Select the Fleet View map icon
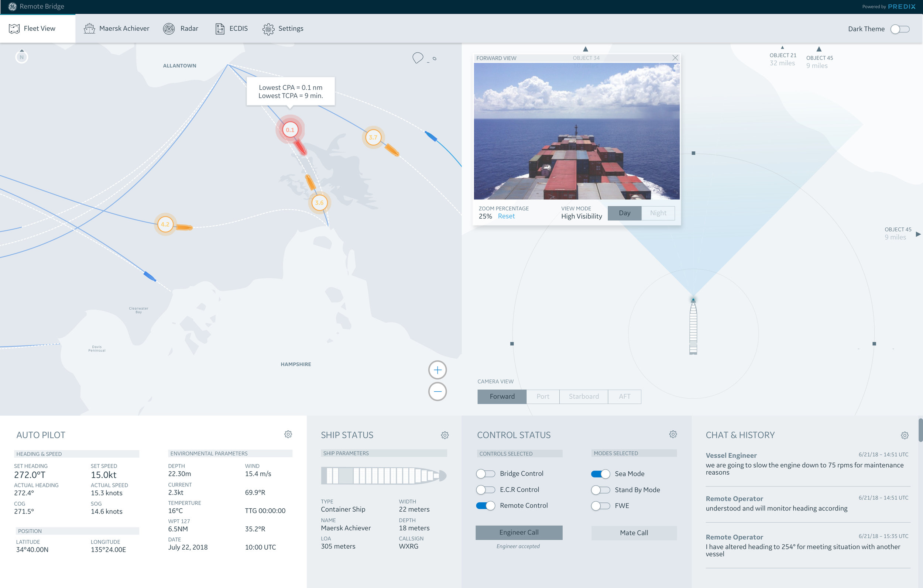 [14, 28]
